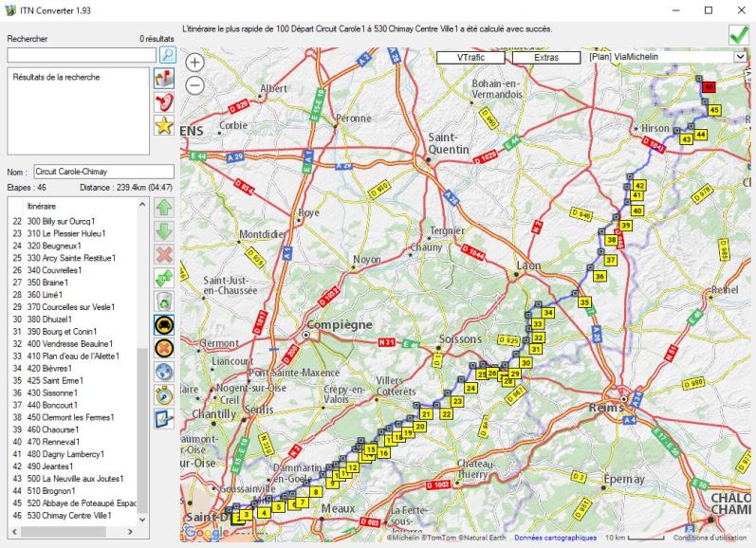Image resolution: width=756 pixels, height=548 pixels.
Task: Click map waypoint marker 36
Action: 599,276
